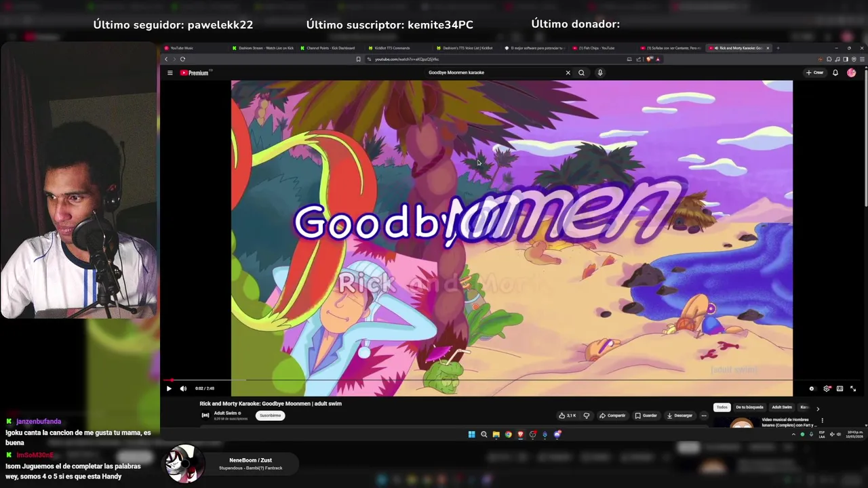Toggle the browser sidebar panel
The height and width of the screenshot is (488, 868).
(845, 60)
